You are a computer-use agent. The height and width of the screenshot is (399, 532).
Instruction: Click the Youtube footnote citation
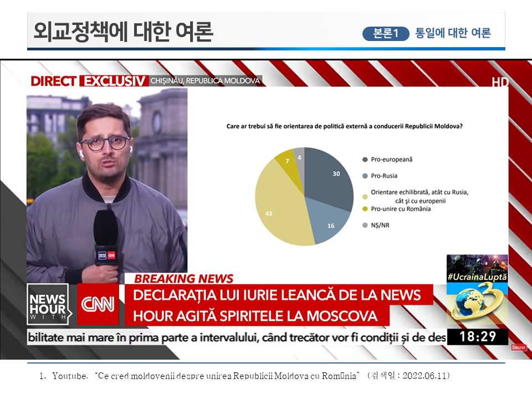coord(244,376)
